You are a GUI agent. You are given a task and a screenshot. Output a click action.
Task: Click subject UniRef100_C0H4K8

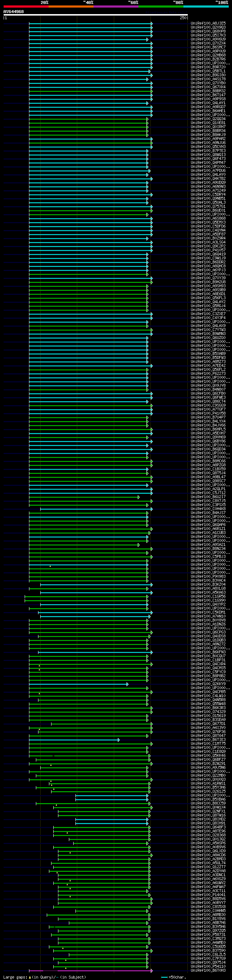208,509
